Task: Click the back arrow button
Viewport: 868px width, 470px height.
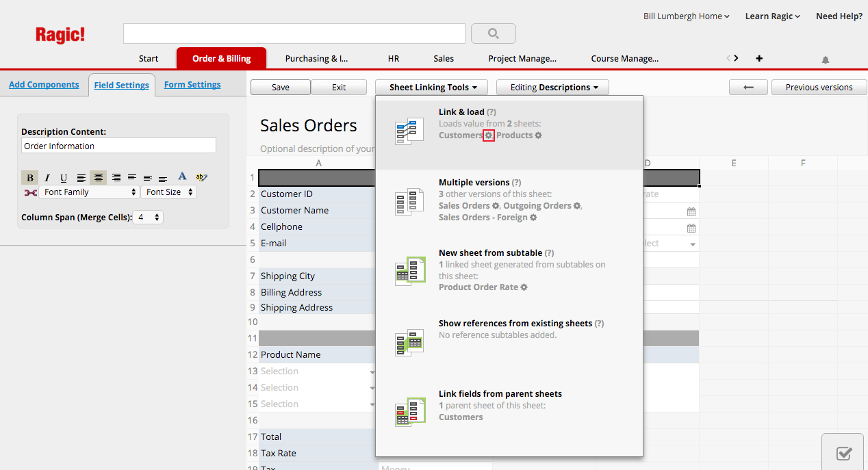Action: (x=748, y=87)
